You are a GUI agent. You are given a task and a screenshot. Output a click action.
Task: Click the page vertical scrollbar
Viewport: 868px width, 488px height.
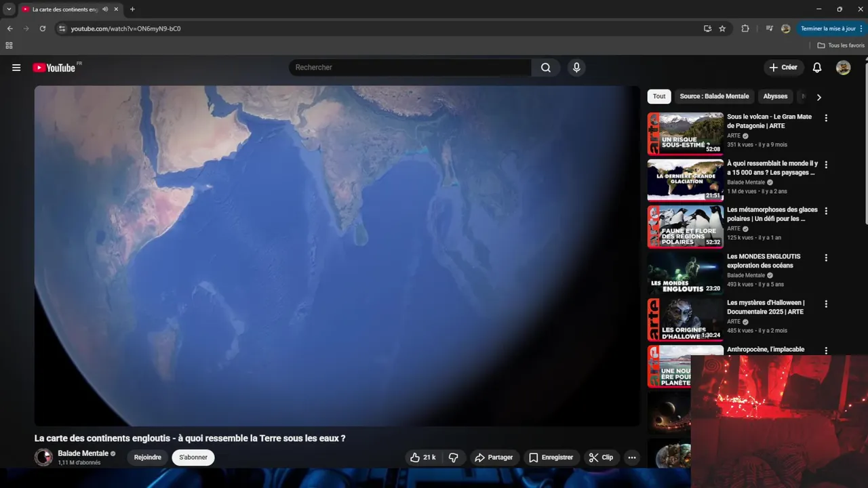[865, 142]
